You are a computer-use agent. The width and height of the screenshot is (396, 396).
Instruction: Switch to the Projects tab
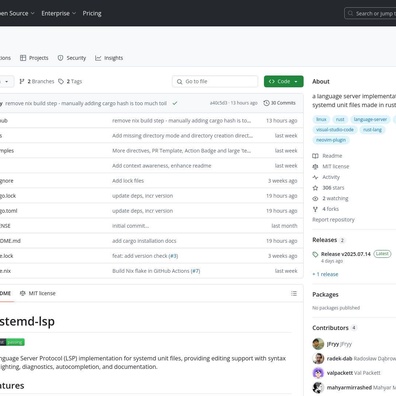coord(34,58)
